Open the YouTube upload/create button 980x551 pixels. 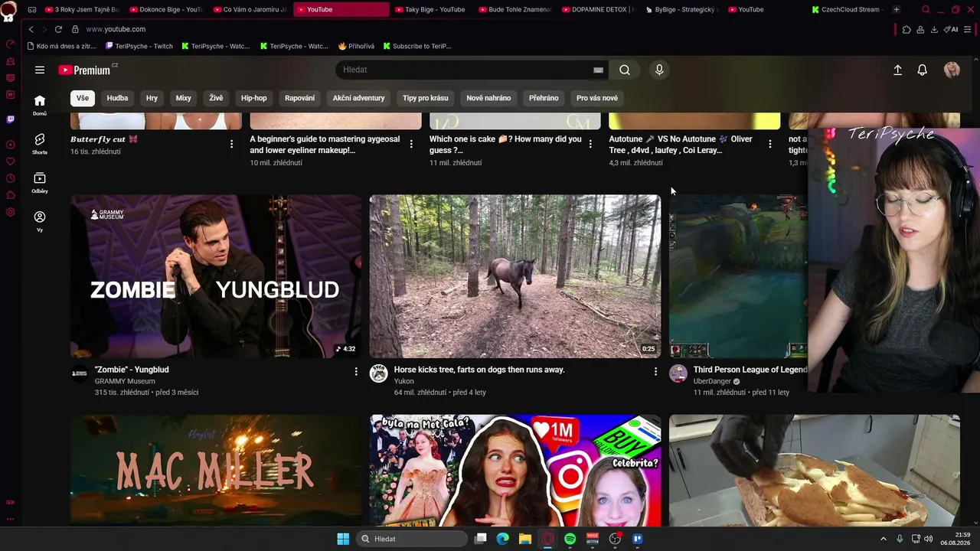898,70
